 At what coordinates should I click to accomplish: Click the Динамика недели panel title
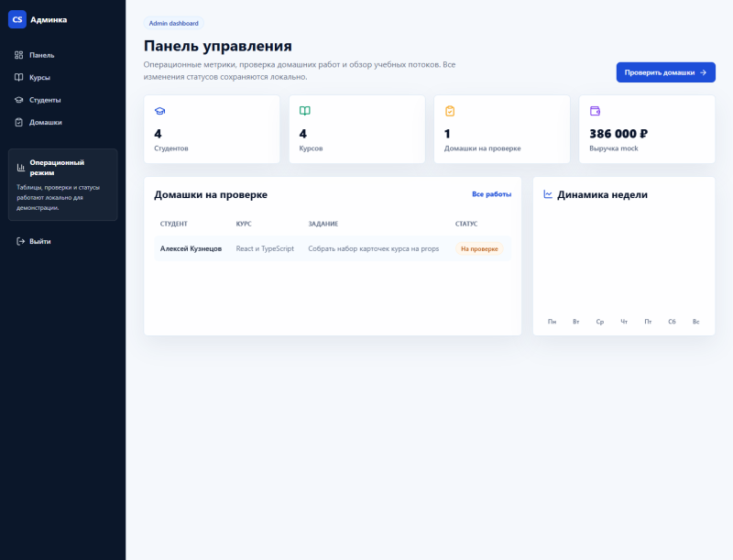point(602,194)
